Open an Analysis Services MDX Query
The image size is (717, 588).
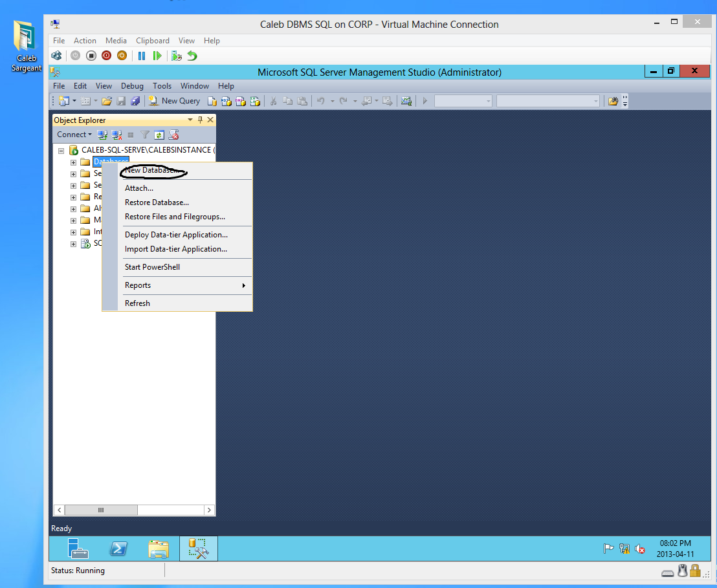tap(226, 101)
